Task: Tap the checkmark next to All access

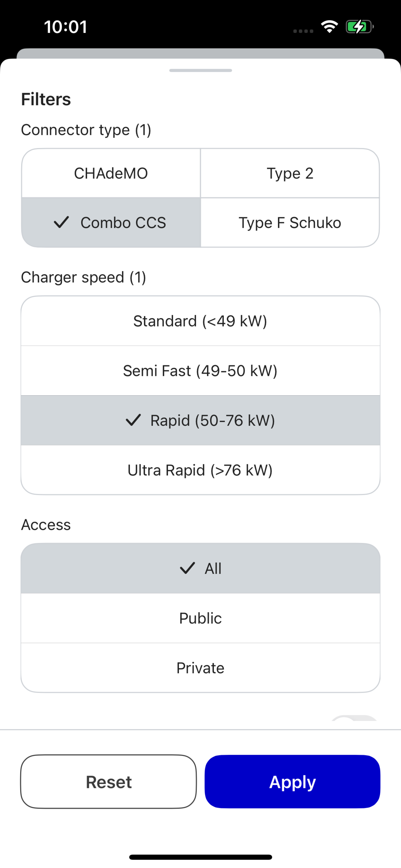Action: [x=187, y=568]
